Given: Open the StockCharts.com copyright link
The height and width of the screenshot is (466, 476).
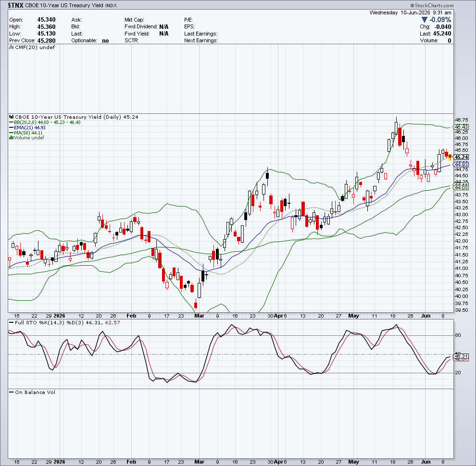Looking at the screenshot, I should [x=432, y=5].
